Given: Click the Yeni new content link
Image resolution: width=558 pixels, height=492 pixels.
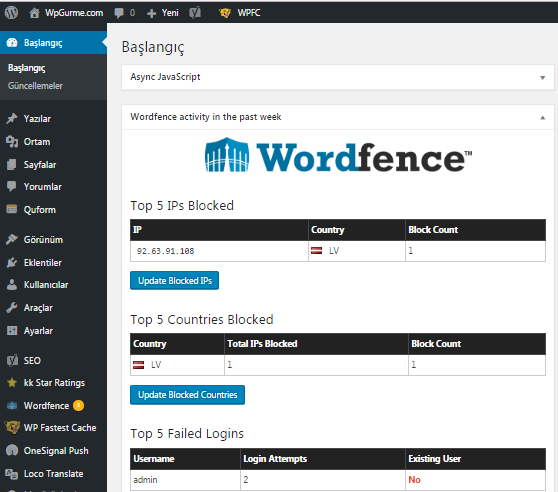Looking at the screenshot, I should pos(170,13).
